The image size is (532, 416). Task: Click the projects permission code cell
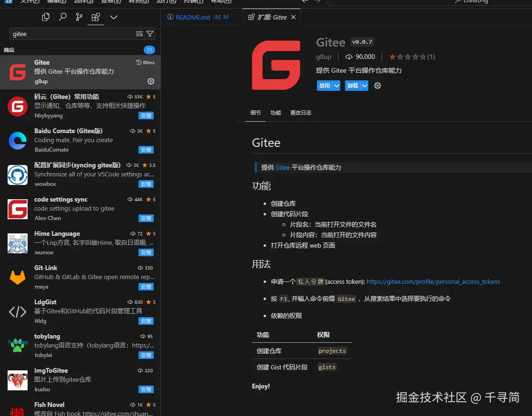coord(332,351)
